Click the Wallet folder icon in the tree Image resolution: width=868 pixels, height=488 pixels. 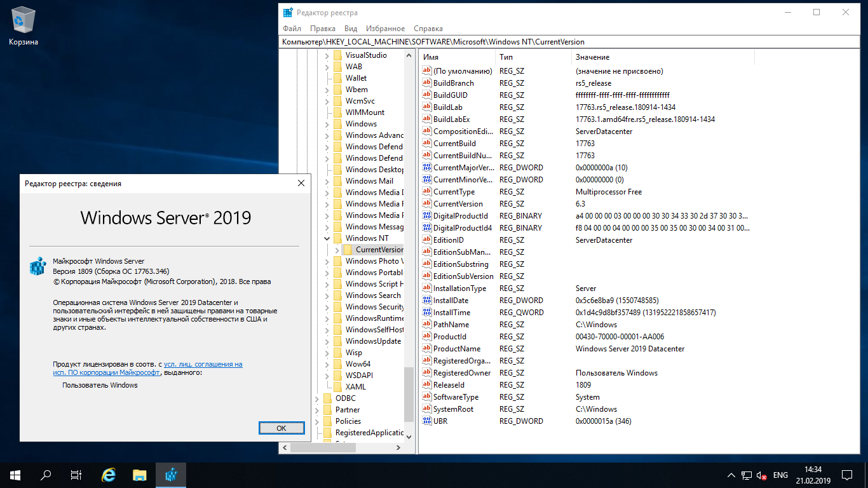(x=337, y=78)
